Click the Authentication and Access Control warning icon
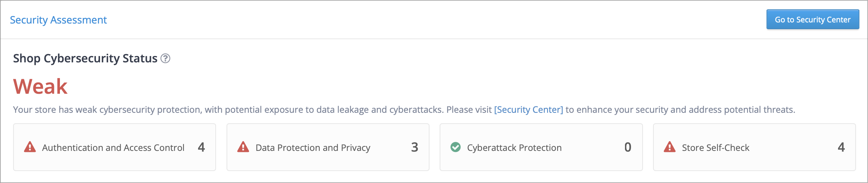Viewport: 868px width, 183px height. 30,147
